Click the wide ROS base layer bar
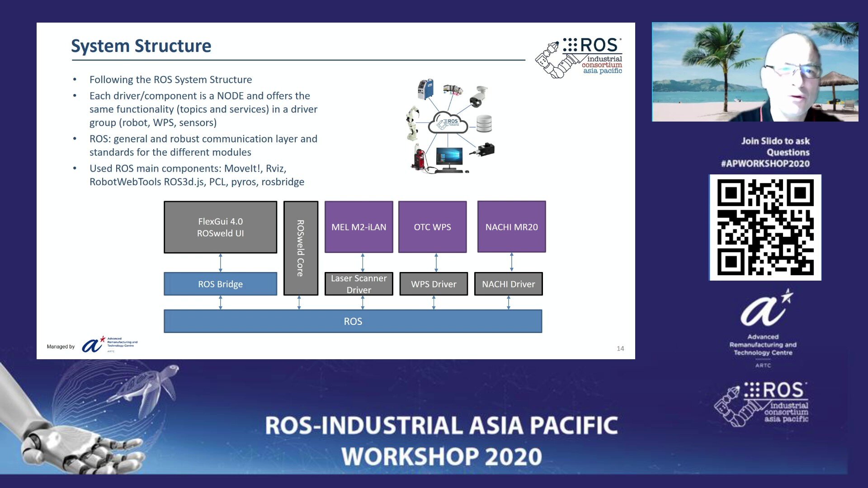Screen dimensions: 868x488 point(353,321)
